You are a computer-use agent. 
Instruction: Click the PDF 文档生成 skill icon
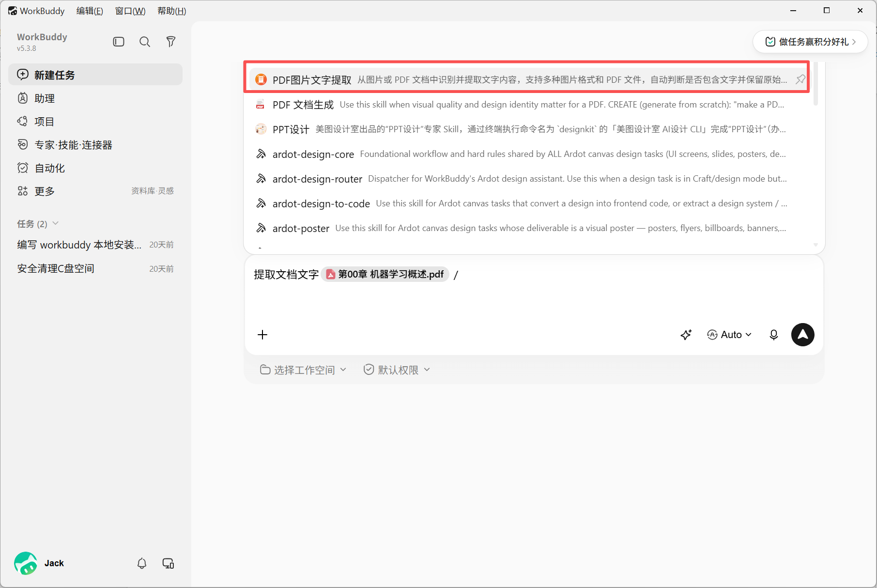(x=261, y=105)
